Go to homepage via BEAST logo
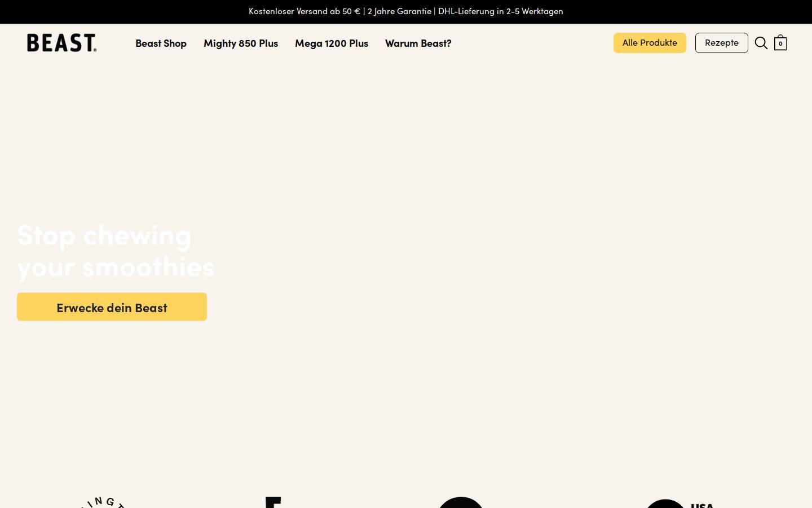This screenshot has height=508, width=812. 62,43
